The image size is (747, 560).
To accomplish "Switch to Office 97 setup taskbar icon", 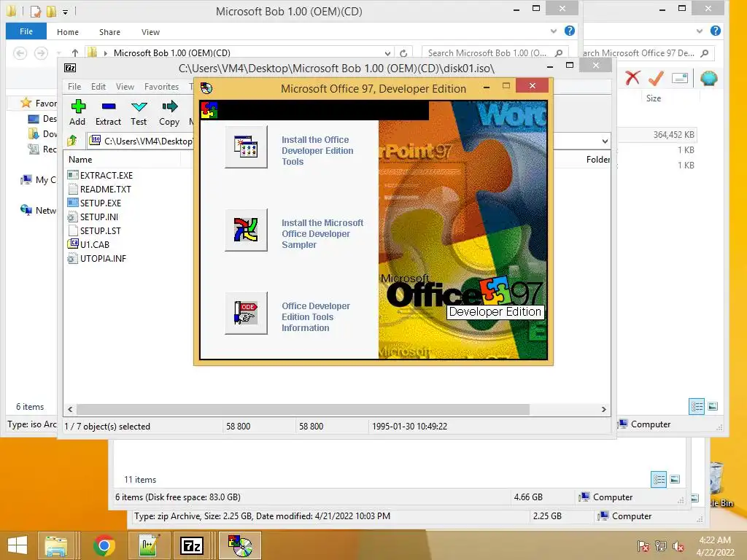I will tap(240, 545).
